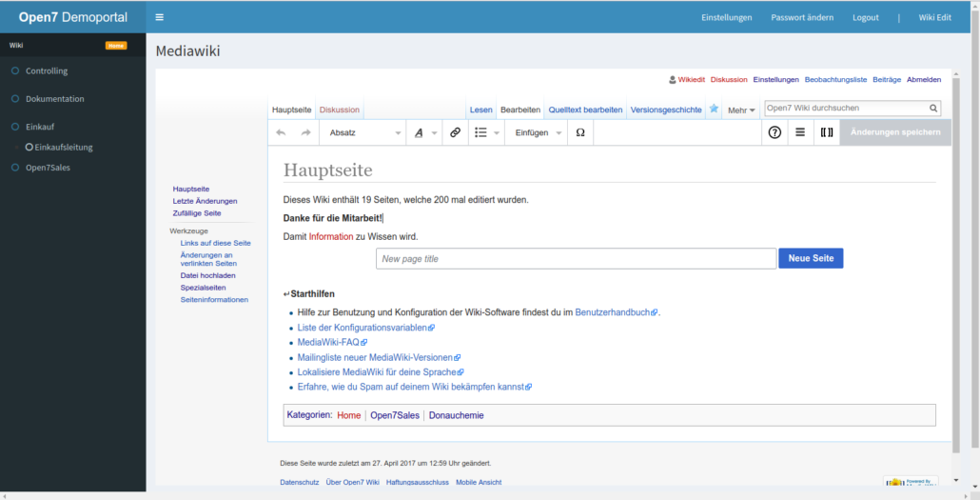Viewport: 980px width, 500px height.
Task: Open Datei hochladen tool link
Action: click(208, 275)
